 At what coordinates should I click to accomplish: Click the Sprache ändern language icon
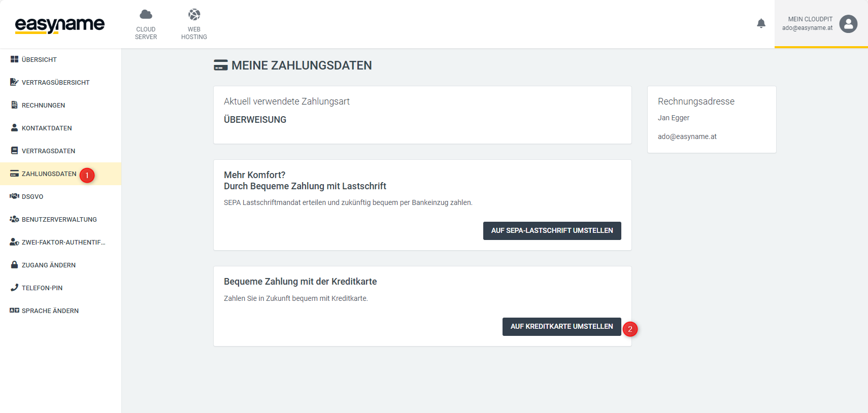pyautogui.click(x=14, y=311)
